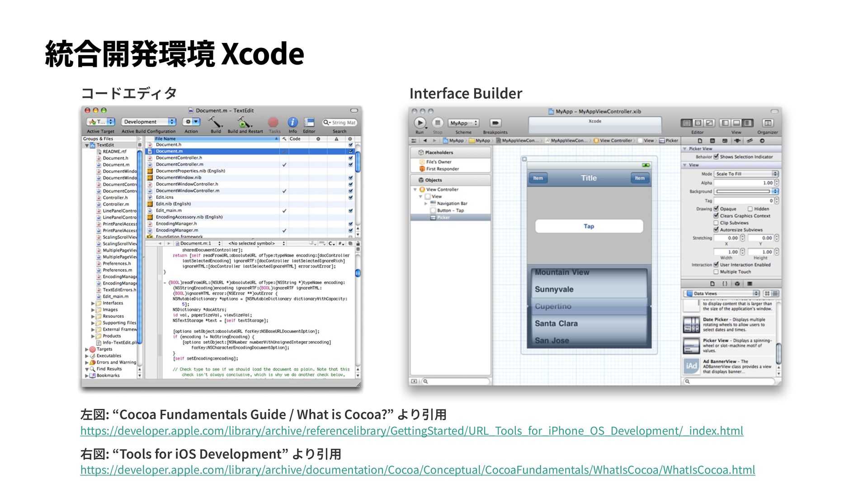Click the File Name column header
The height and width of the screenshot is (488, 868).
coord(216,139)
